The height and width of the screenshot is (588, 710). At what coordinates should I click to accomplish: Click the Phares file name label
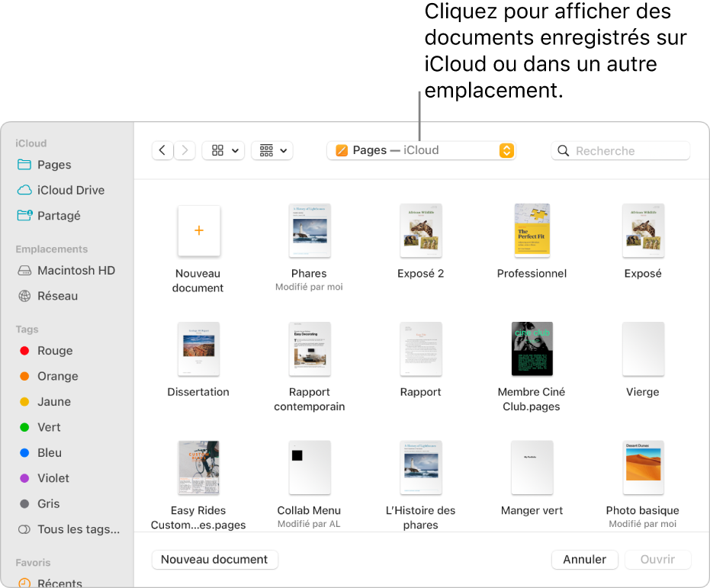pos(309,273)
